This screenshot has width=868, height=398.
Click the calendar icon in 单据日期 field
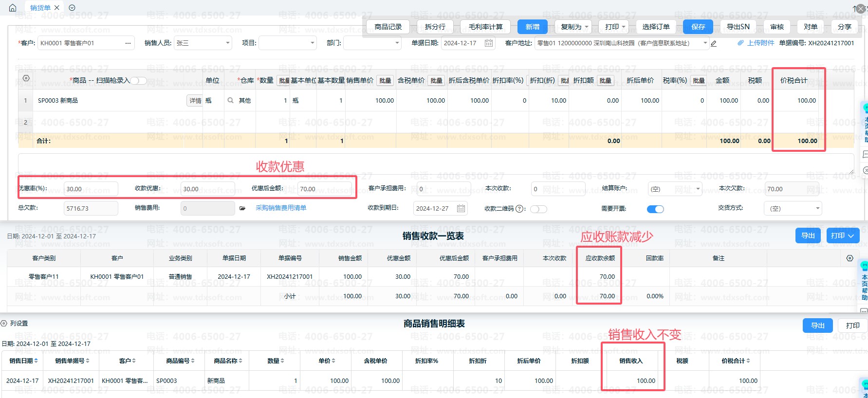point(489,43)
